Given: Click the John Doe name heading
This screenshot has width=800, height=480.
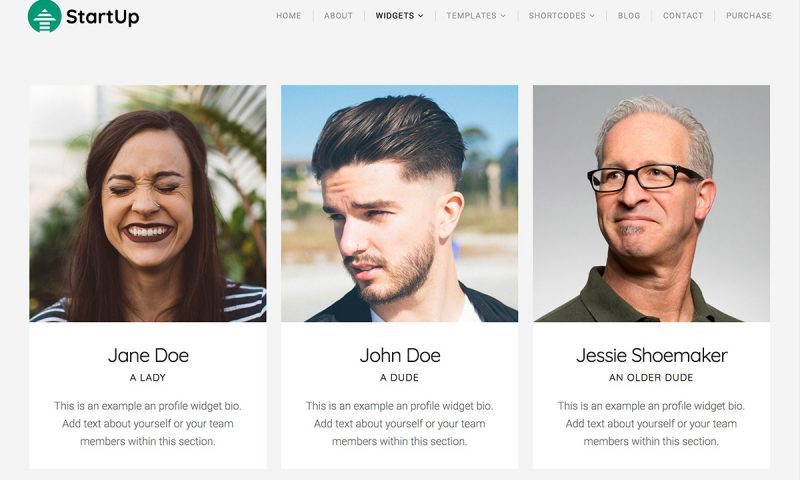Looking at the screenshot, I should click(400, 356).
